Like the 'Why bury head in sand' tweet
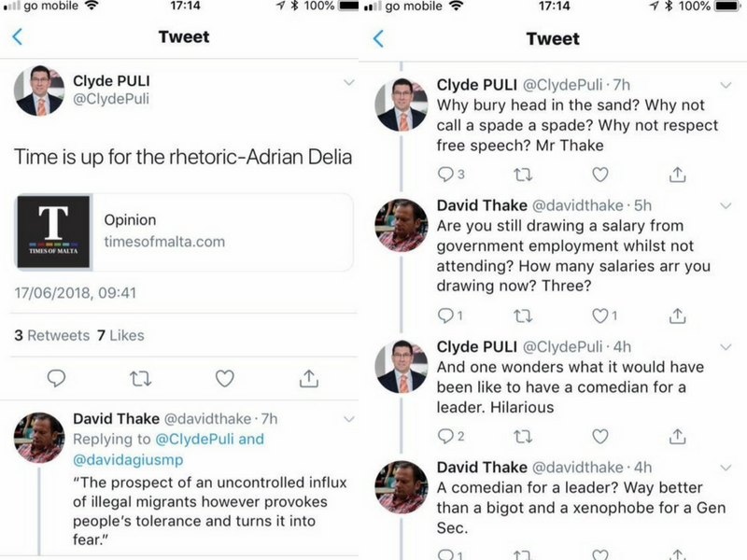Viewport: 747px width, 560px height. pos(600,174)
